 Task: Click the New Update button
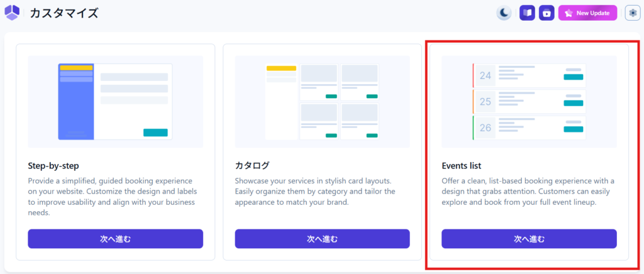[587, 13]
